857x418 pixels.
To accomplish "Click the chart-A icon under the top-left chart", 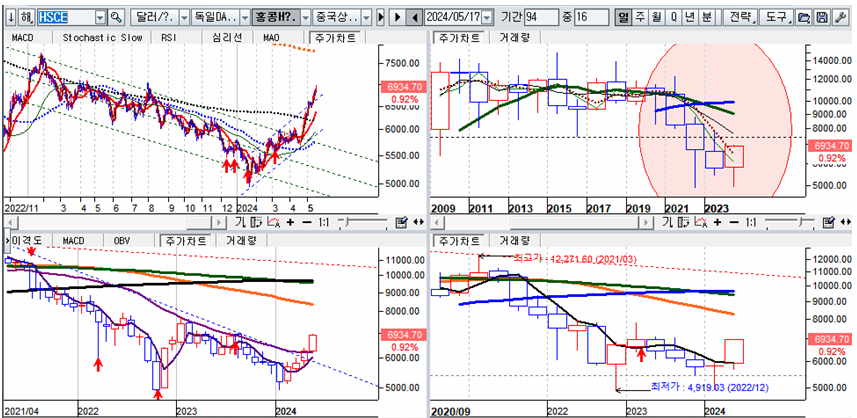I will click(275, 222).
